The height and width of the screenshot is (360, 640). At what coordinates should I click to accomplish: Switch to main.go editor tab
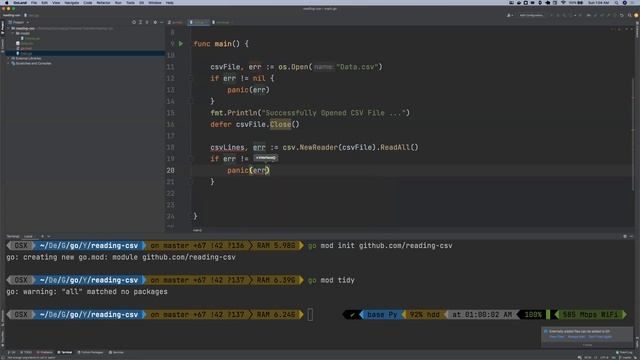[x=199, y=22]
